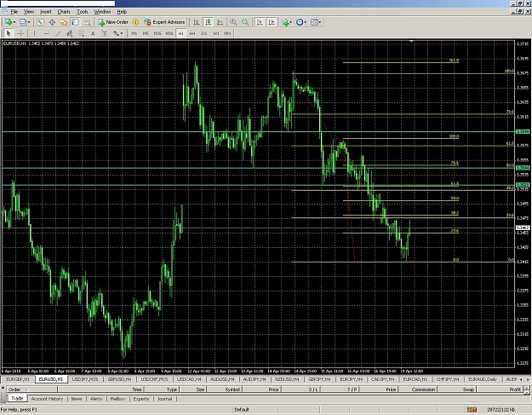Click the Templates icon

pos(314,22)
